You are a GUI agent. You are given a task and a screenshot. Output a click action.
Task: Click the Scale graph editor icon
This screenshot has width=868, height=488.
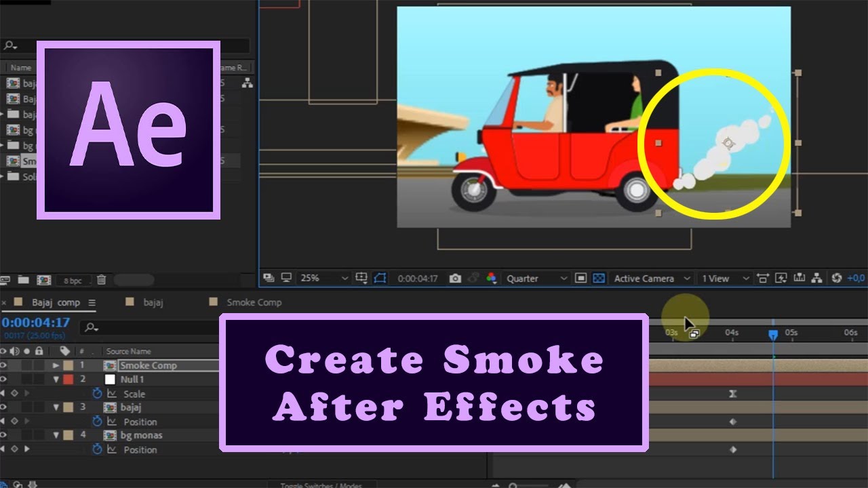(112, 394)
